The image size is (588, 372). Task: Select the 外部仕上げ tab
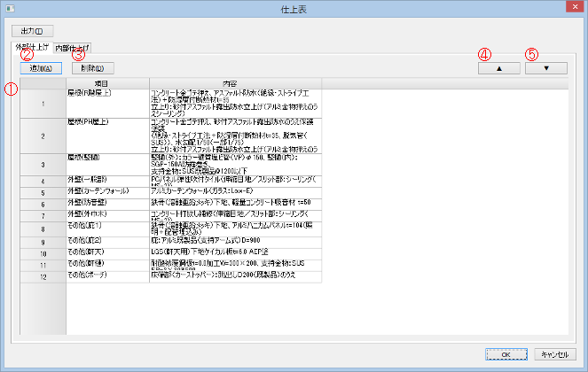pyautogui.click(x=30, y=47)
